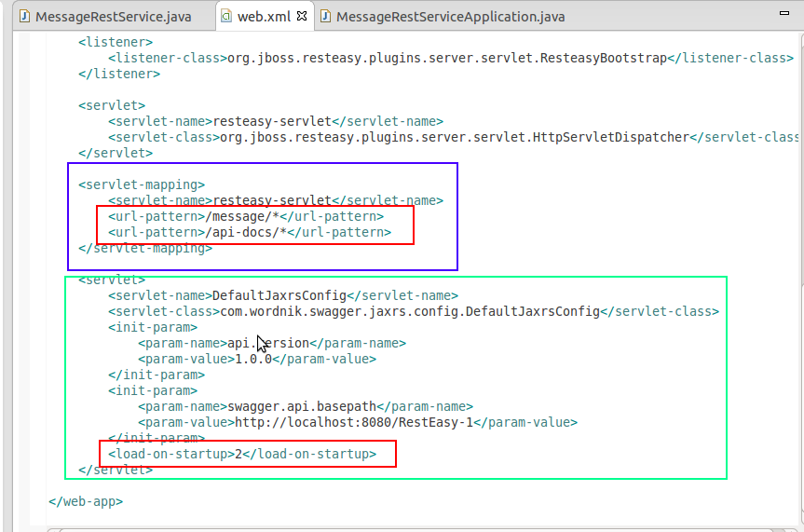This screenshot has width=804, height=532.
Task: Click the Java file icon on MessageRestService.java tab
Action: tap(23, 17)
